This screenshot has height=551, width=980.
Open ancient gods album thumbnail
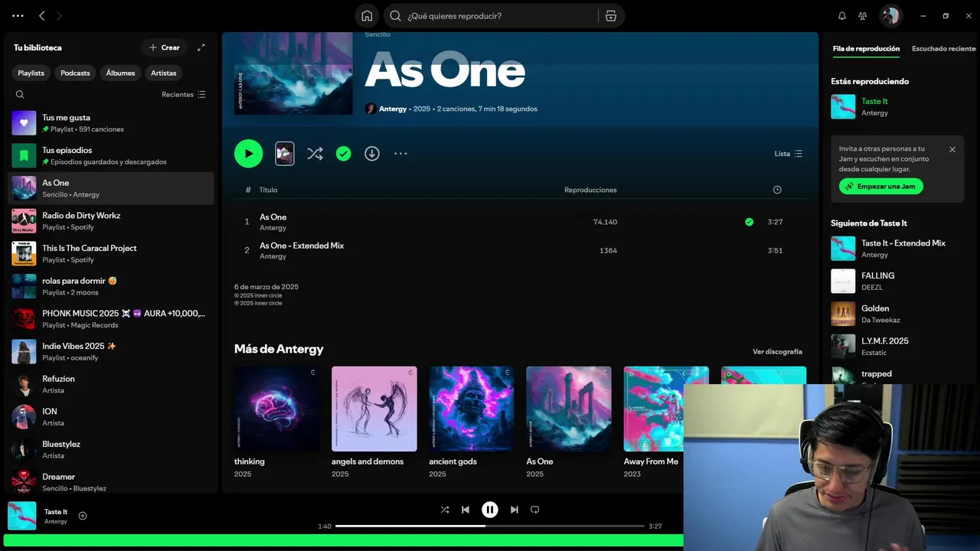point(472,409)
